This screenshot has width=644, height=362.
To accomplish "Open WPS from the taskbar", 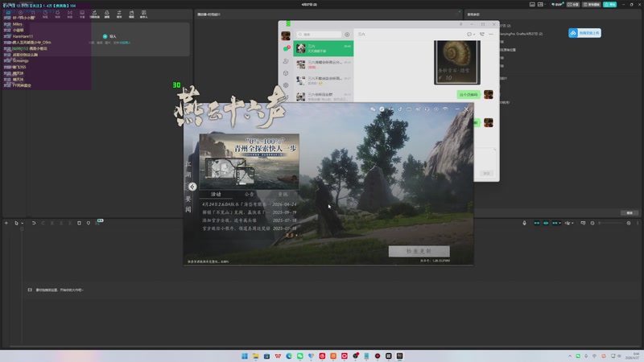I will coord(278,356).
